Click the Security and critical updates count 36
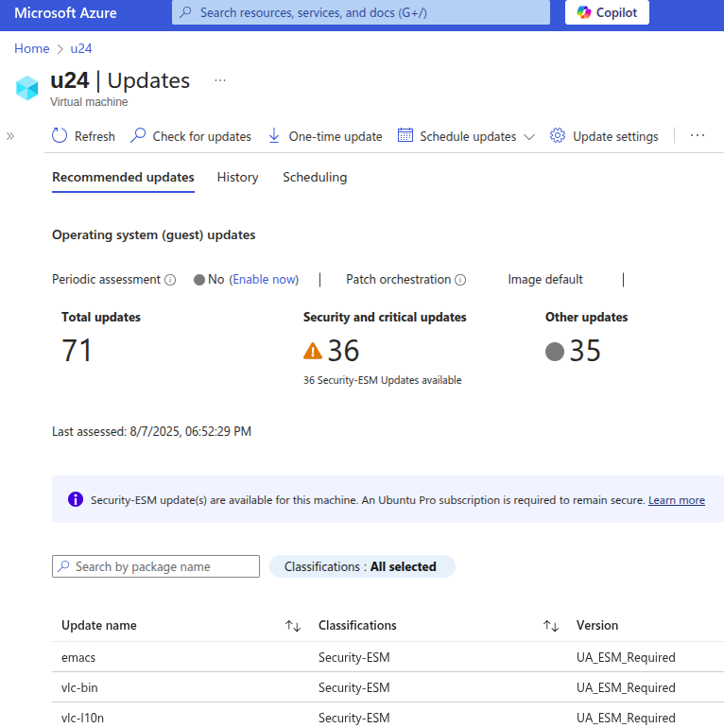The image size is (724, 728). click(343, 351)
